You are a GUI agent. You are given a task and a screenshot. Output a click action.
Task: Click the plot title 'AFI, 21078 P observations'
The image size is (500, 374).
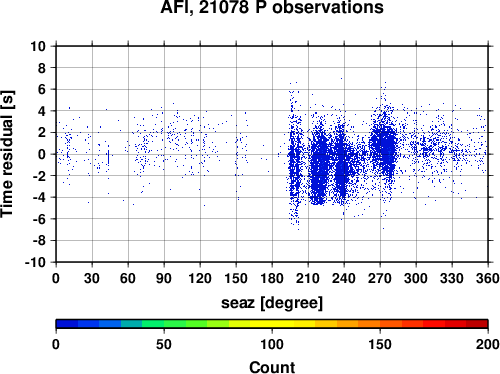click(x=272, y=7)
